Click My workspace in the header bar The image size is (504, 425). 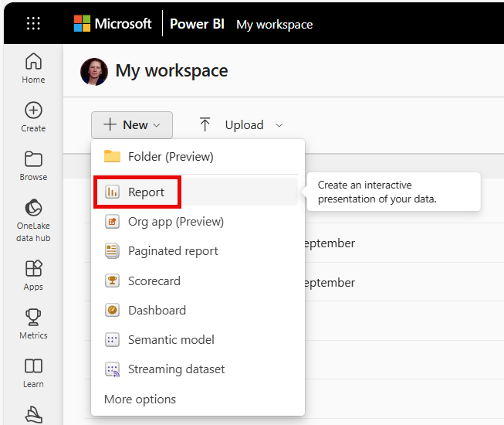pyautogui.click(x=275, y=25)
